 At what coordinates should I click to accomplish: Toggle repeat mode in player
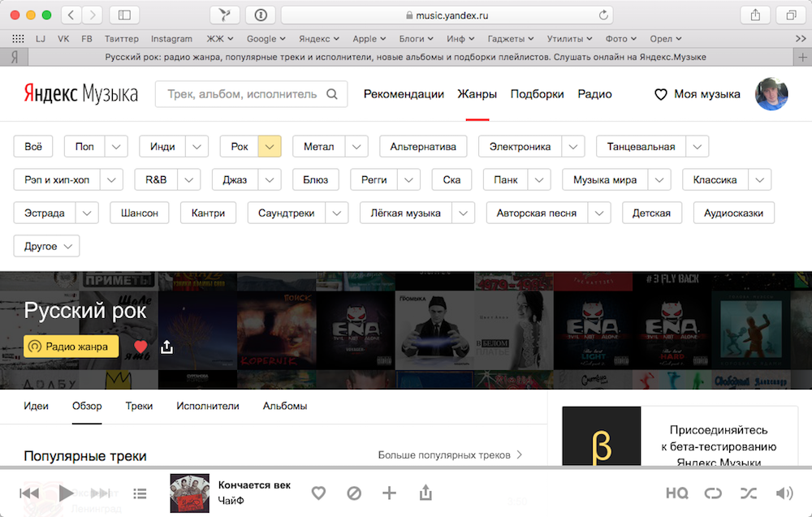pos(713,493)
